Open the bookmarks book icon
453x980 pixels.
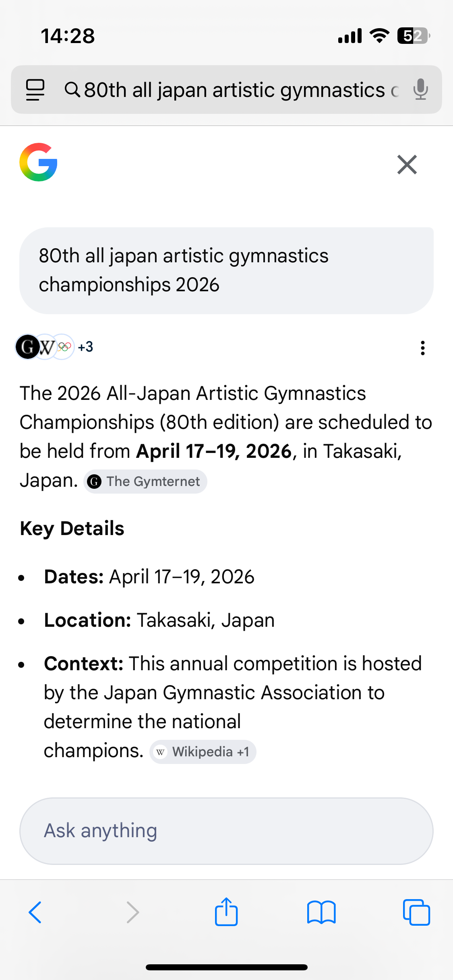pos(321,912)
